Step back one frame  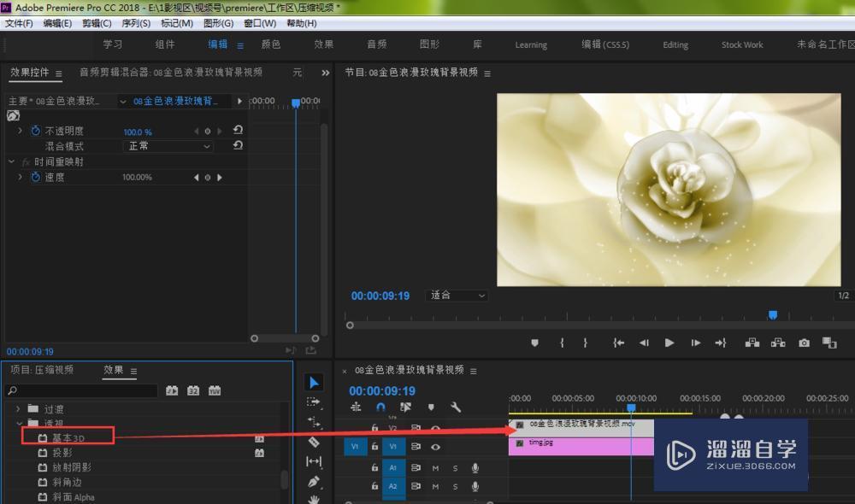[644, 343]
